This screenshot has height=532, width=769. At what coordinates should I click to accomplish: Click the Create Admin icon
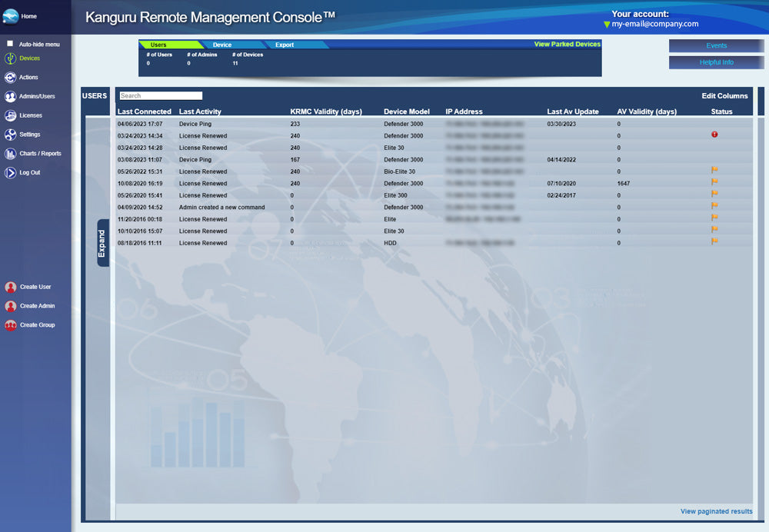click(10, 306)
